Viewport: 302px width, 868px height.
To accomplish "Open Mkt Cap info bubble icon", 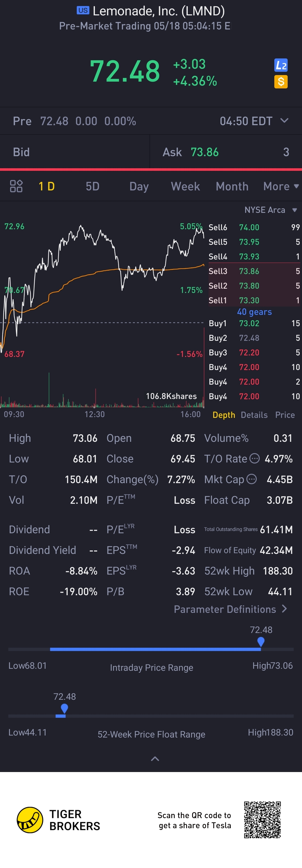I will coord(251,479).
